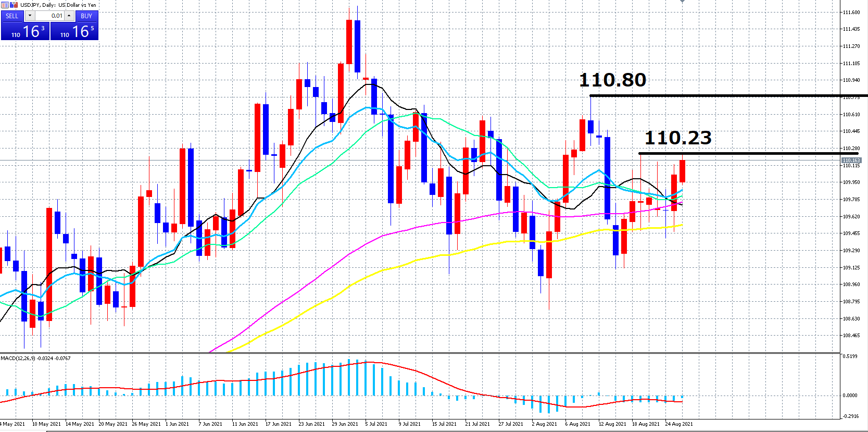Click the chart shift triangle marker
The image size is (868, 432).
click(682, 2)
